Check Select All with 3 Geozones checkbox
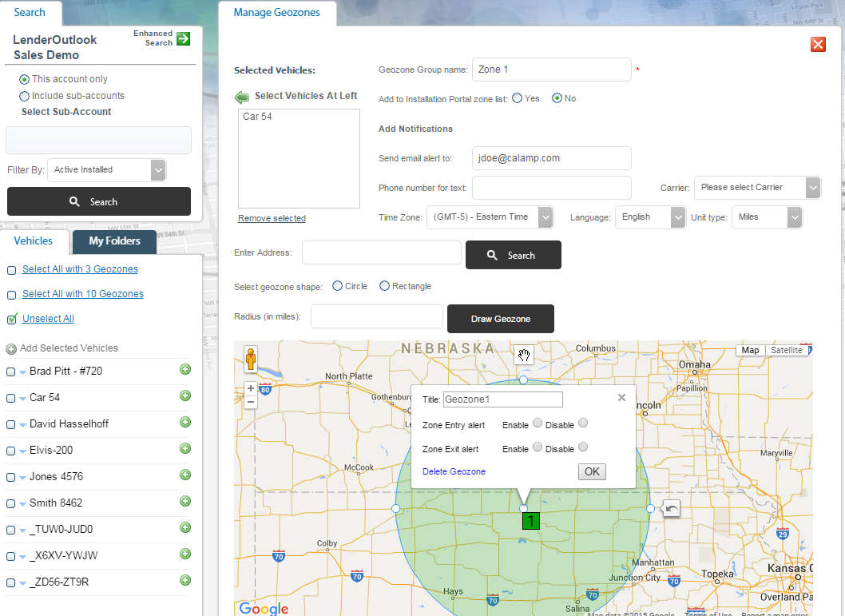The height and width of the screenshot is (616, 845). (x=11, y=270)
